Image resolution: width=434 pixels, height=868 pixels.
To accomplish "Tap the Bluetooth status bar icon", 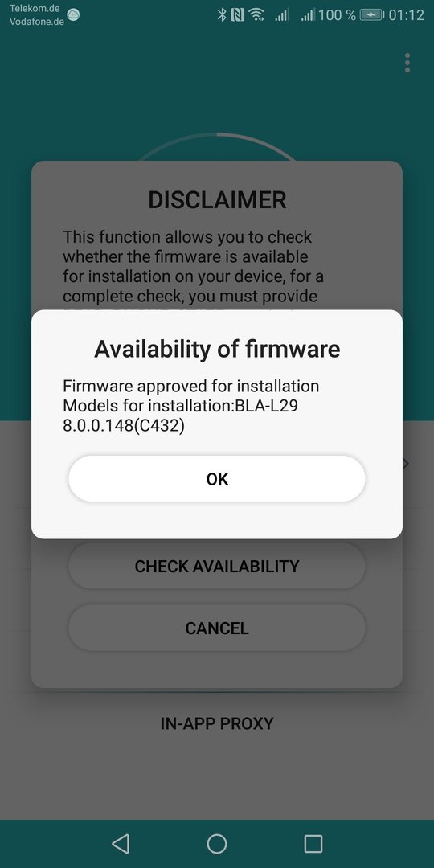I will point(222,15).
